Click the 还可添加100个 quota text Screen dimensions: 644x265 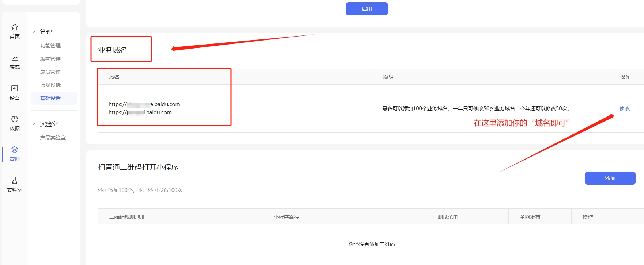[x=140, y=190]
